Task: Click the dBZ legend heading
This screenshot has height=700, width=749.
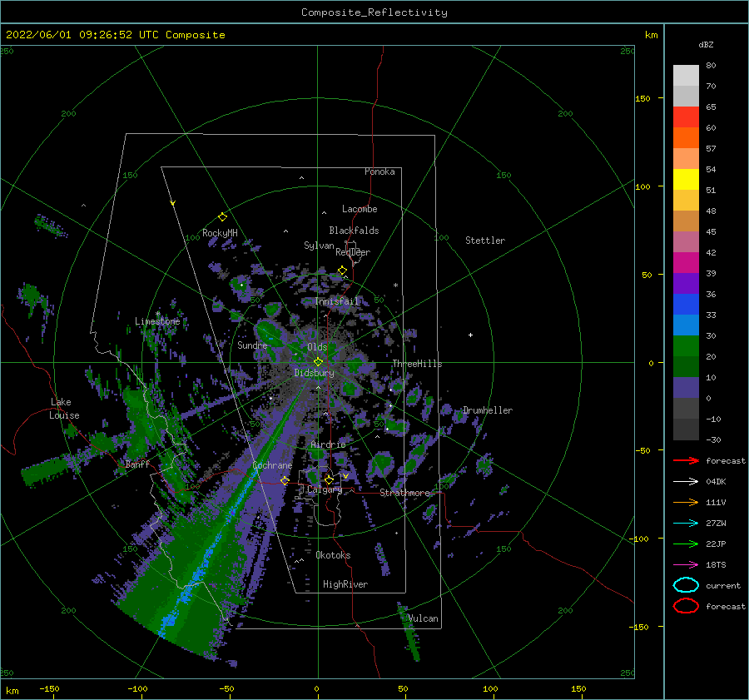Action: [706, 44]
